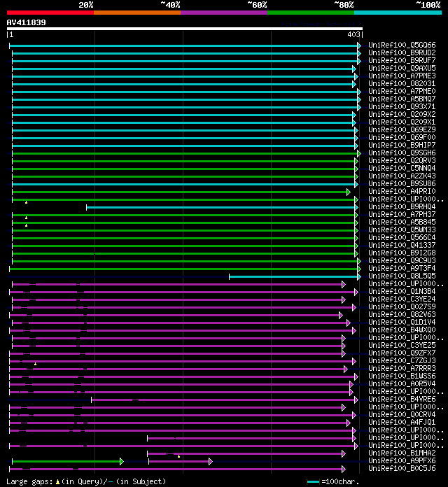
Task: Select the UniRef100_B9HIP7 label
Action: [402, 145]
